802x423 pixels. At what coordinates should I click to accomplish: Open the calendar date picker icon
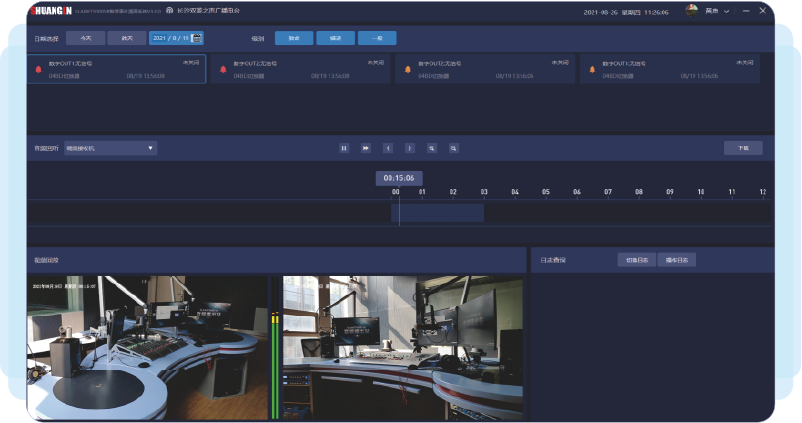coord(197,38)
